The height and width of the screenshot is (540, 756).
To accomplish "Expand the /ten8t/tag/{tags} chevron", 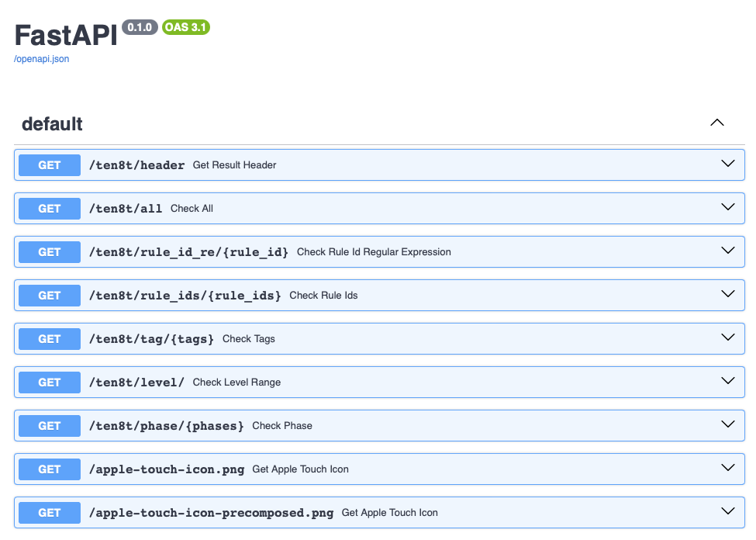I will tap(727, 337).
